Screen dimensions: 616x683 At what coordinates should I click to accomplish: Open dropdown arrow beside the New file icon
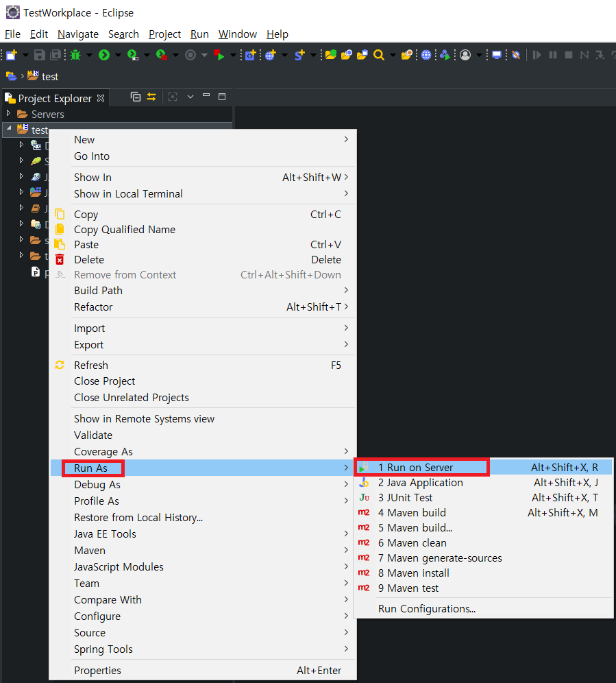[25, 56]
